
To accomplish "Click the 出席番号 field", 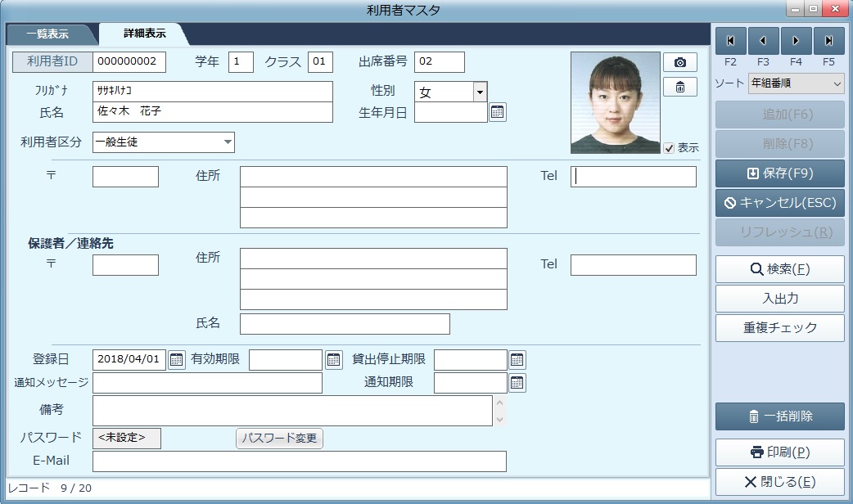I will point(440,62).
